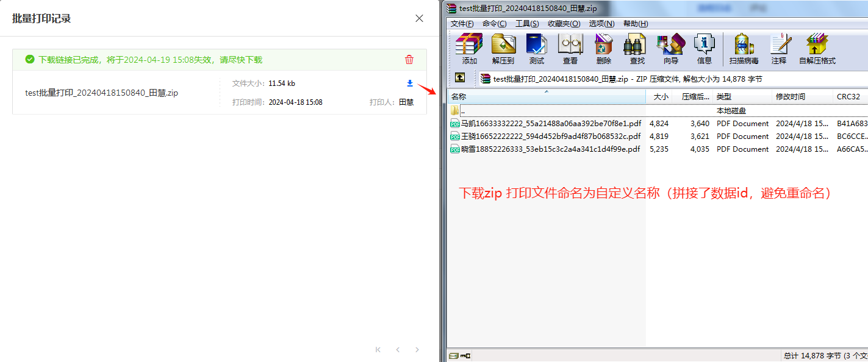Screen dimensions: 868x362
Task: Show archive Info (信息) icon
Action: pos(704,49)
